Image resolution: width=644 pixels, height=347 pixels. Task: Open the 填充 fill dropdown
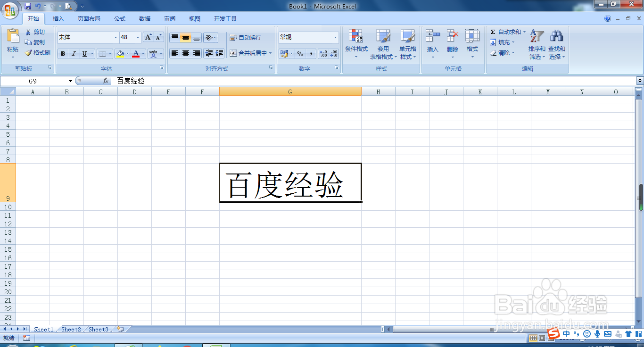[x=503, y=42]
